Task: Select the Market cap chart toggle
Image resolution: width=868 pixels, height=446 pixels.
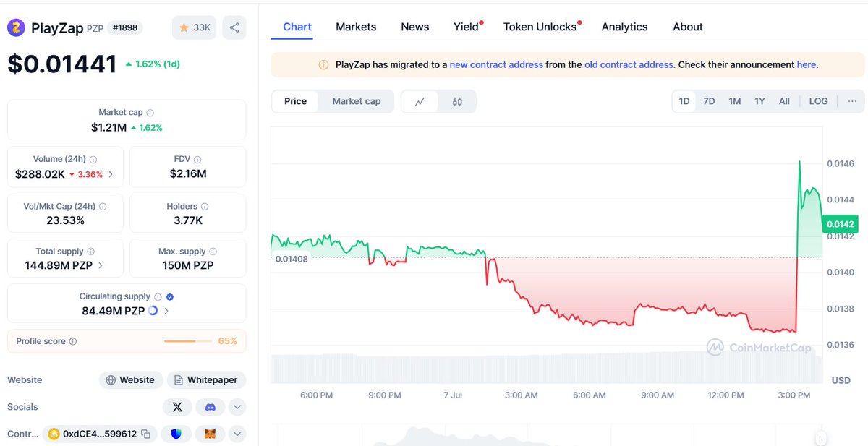Action: click(x=356, y=101)
